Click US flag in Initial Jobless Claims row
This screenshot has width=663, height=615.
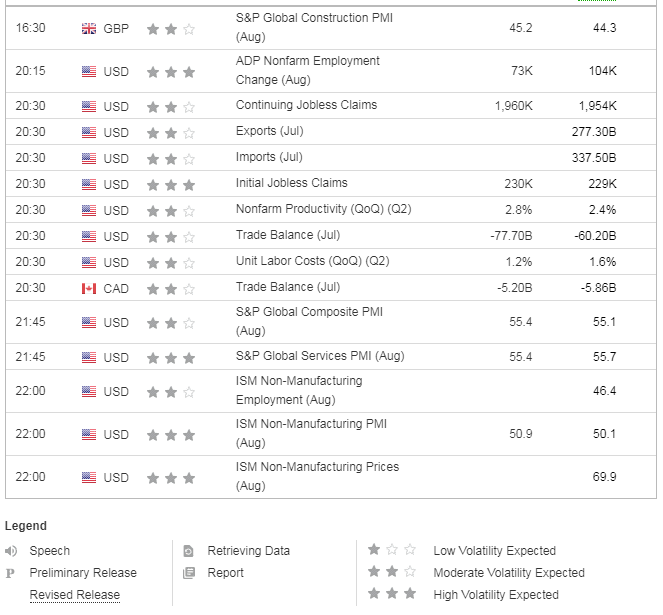click(89, 184)
